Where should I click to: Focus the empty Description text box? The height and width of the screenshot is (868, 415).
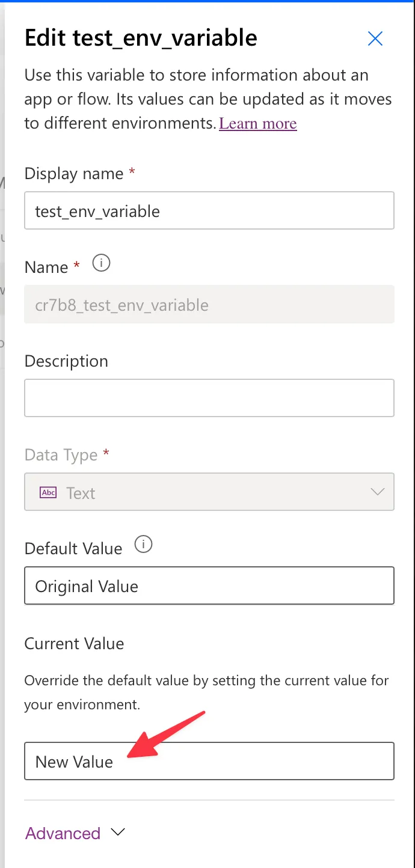(209, 398)
